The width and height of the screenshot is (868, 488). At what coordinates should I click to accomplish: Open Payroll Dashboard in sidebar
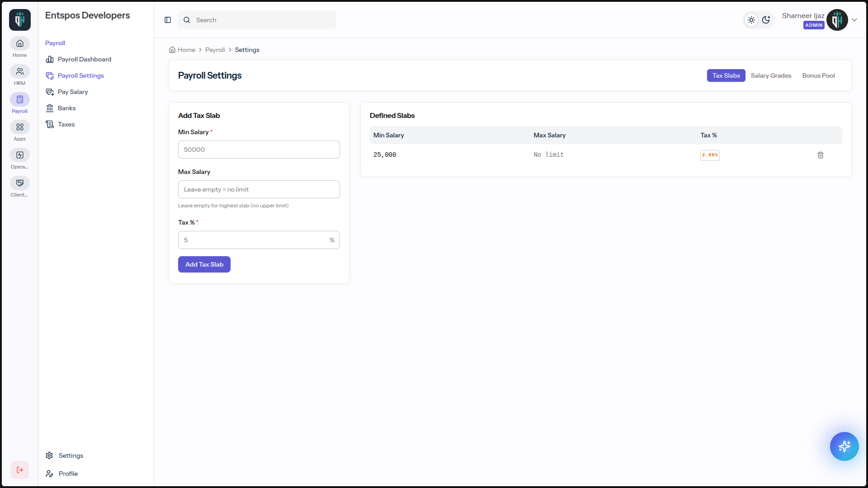coord(79,59)
